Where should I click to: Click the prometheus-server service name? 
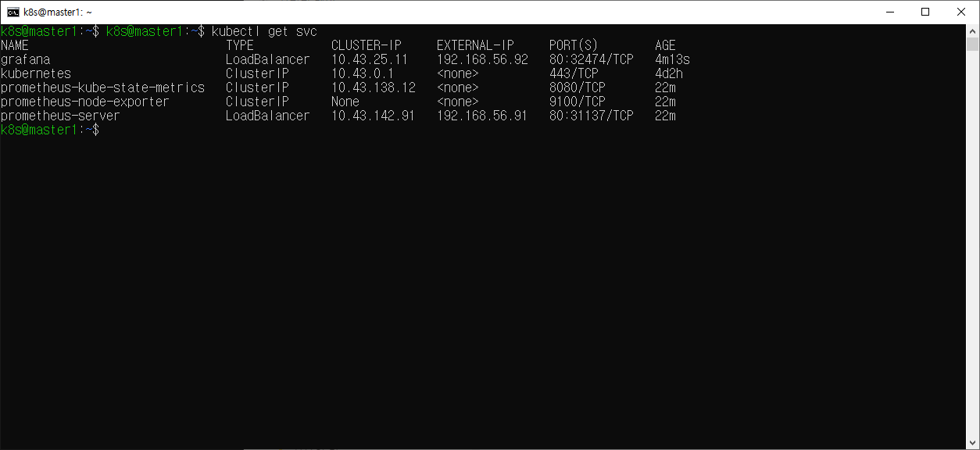[60, 116]
